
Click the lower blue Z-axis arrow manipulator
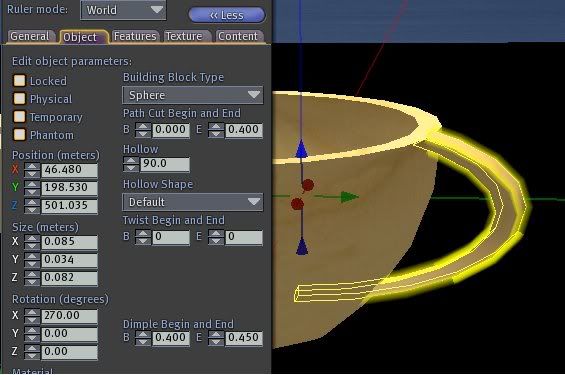[x=302, y=246]
